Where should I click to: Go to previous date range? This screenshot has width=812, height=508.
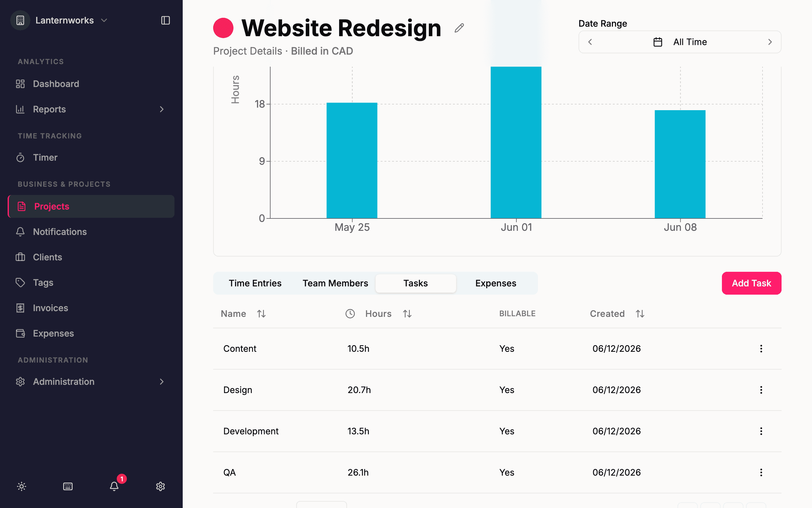(590, 42)
